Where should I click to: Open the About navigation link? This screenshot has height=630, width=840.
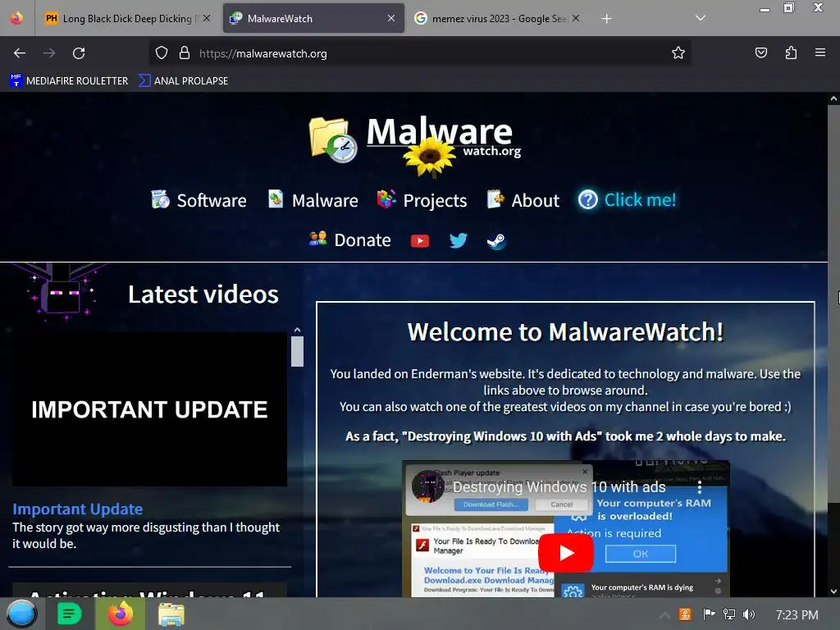[x=523, y=200]
